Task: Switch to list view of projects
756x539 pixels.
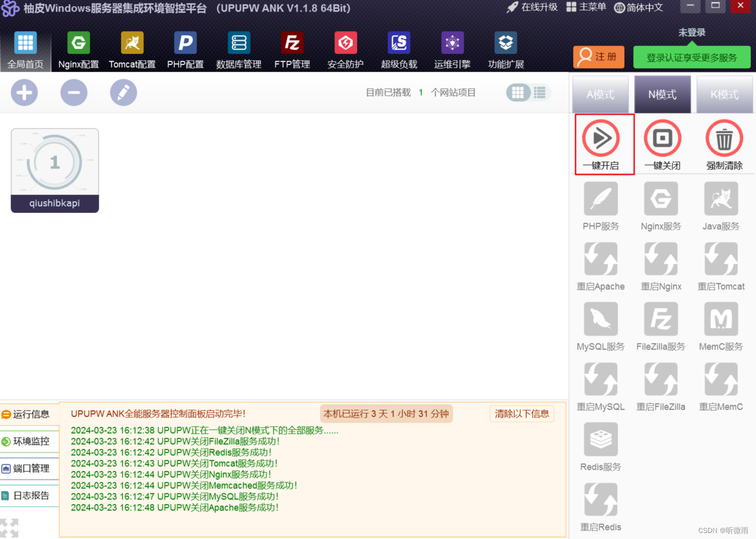Action: 540,92
